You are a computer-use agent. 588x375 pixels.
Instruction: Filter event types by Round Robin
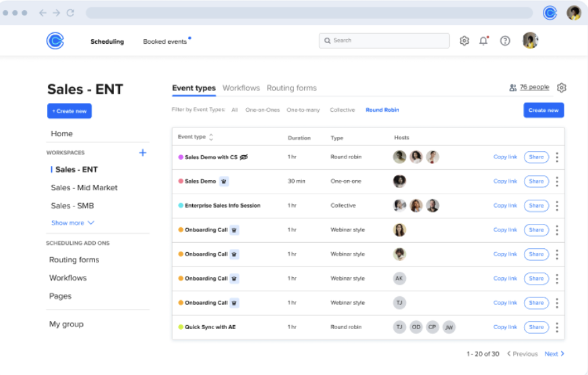(382, 110)
